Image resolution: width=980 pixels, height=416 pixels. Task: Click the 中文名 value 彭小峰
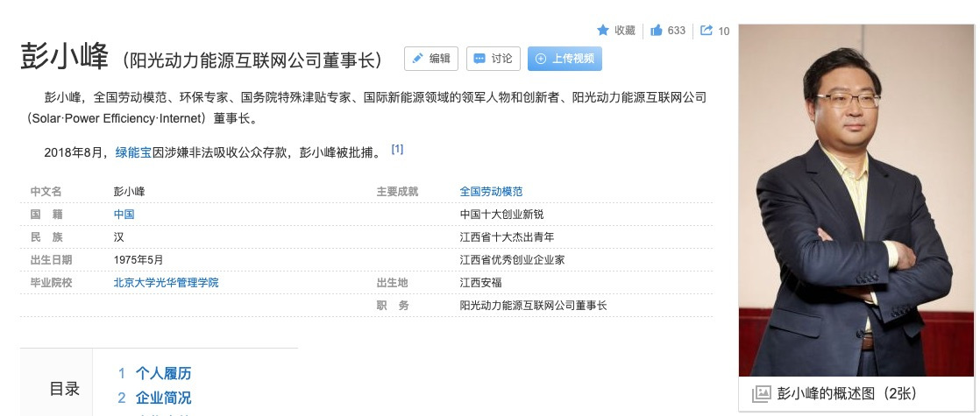(130, 192)
